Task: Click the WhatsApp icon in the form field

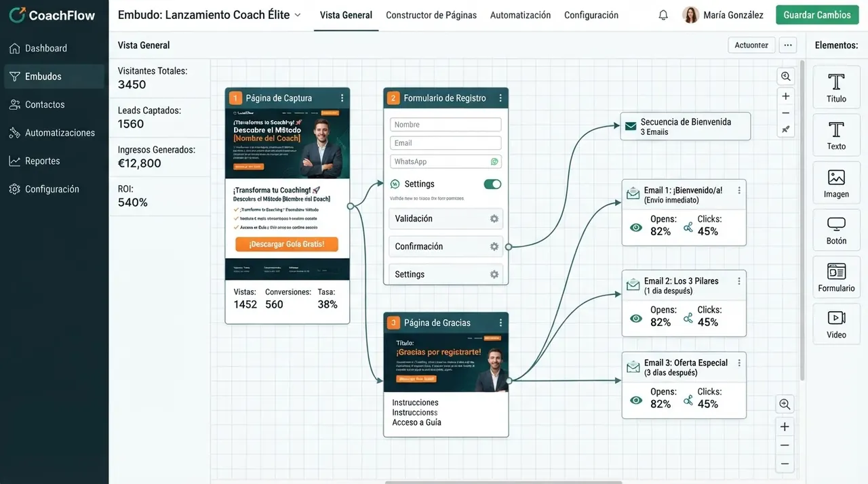Action: [x=494, y=161]
